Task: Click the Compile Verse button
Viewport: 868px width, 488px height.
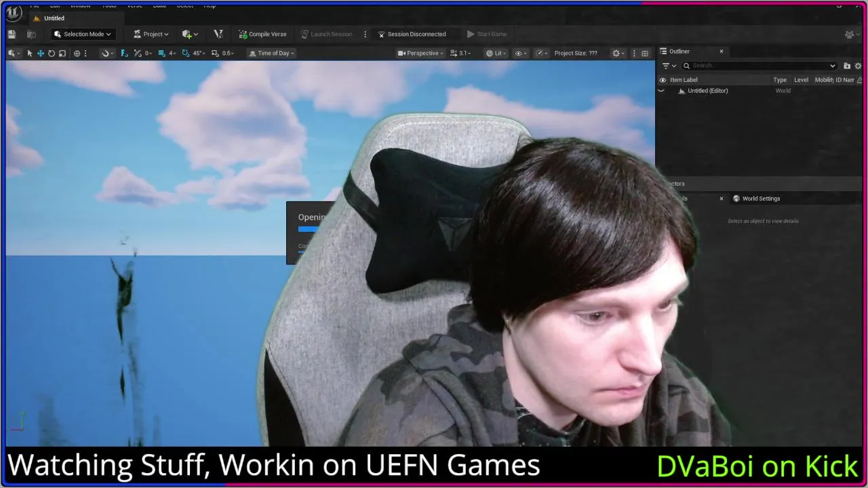Action: pos(262,34)
